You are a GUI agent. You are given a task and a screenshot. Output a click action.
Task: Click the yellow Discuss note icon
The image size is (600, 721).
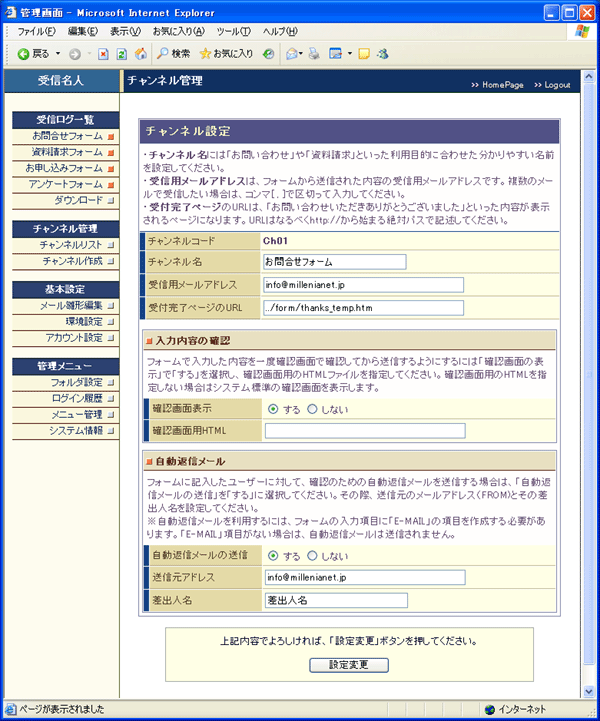[x=364, y=54]
